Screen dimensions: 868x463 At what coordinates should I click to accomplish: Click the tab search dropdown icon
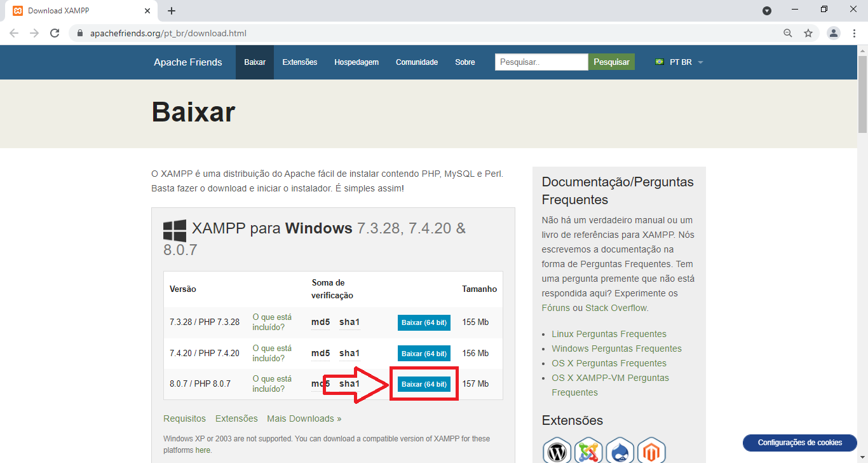pyautogui.click(x=767, y=11)
